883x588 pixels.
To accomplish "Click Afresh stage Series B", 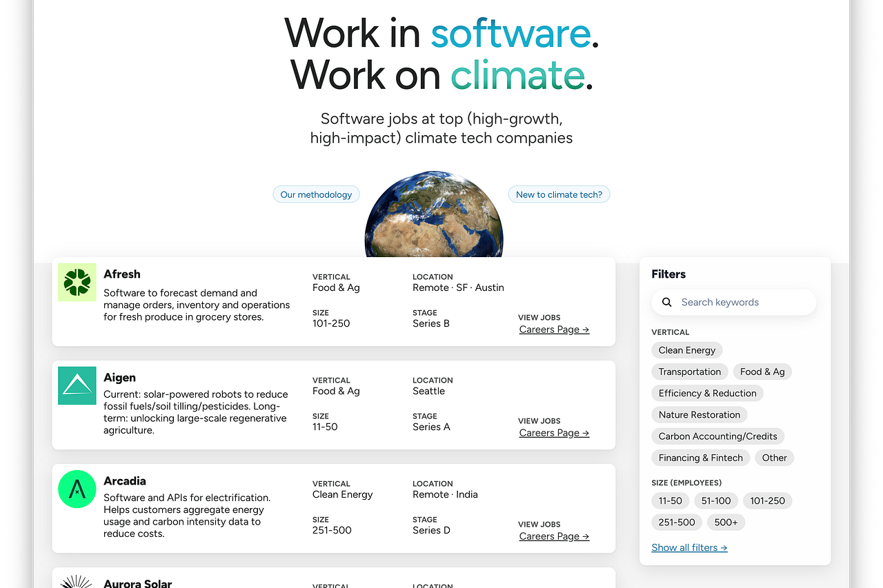I will coord(431,323).
